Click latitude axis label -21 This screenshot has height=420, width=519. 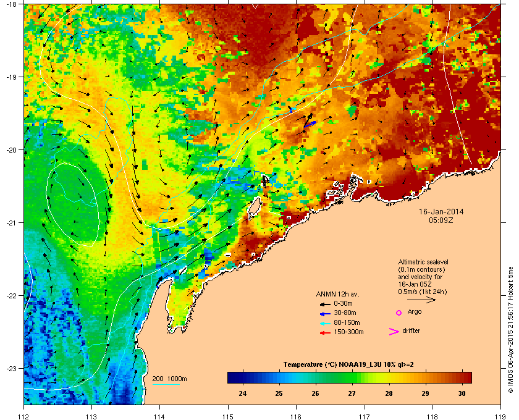(11, 222)
